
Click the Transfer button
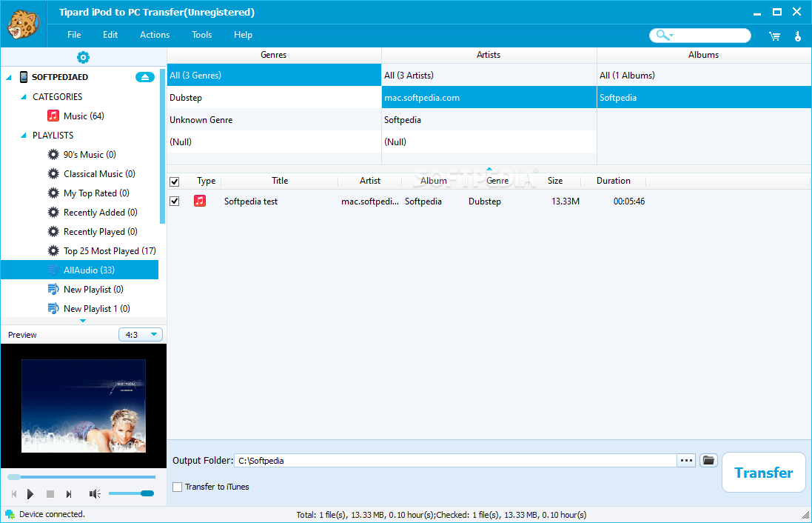(763, 472)
